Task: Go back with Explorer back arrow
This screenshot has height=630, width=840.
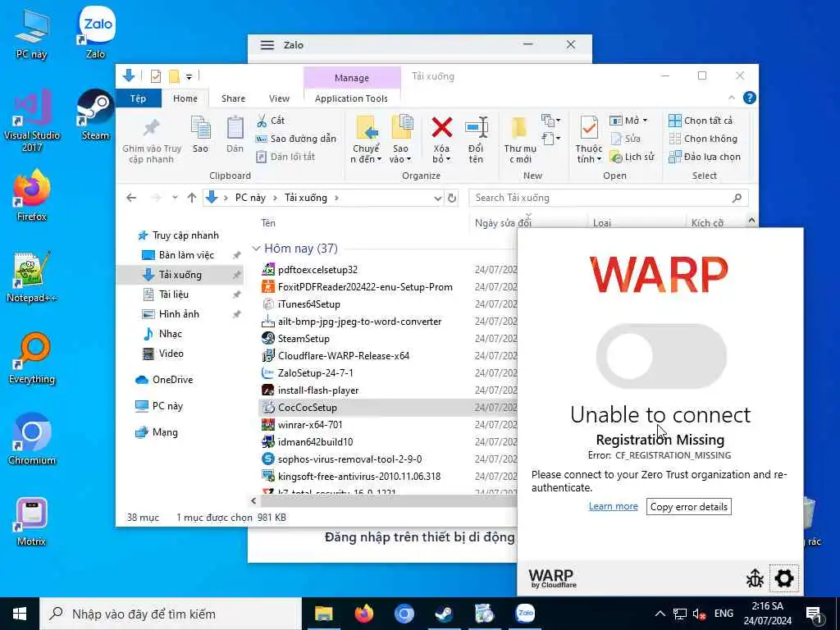Action: pos(131,198)
